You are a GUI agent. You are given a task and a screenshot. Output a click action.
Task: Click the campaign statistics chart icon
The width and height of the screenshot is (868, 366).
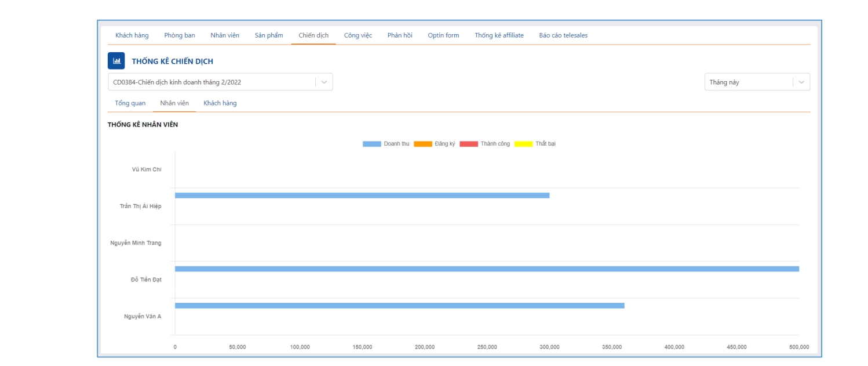pyautogui.click(x=116, y=61)
